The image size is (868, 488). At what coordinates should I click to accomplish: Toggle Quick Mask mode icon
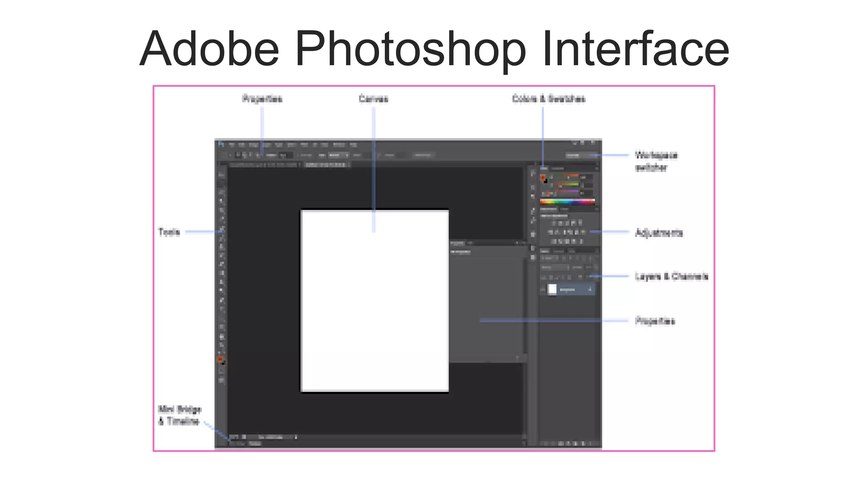tap(221, 372)
